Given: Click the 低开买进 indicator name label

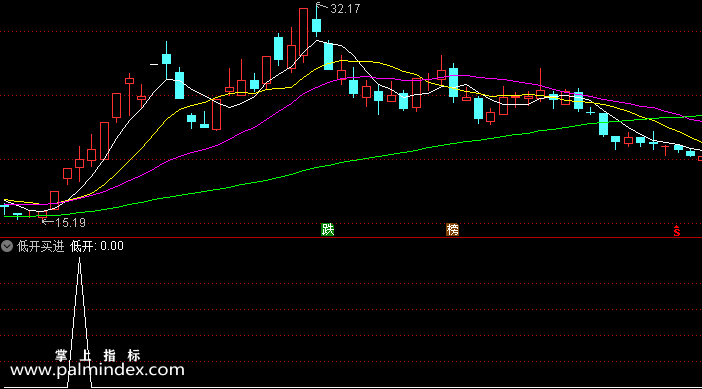Looking at the screenshot, I should point(41,246).
